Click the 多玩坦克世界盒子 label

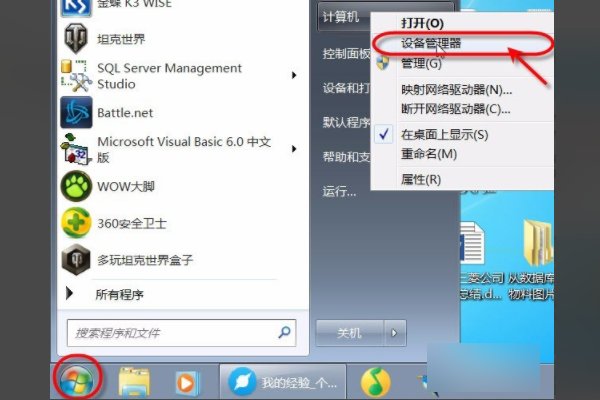[x=145, y=260]
